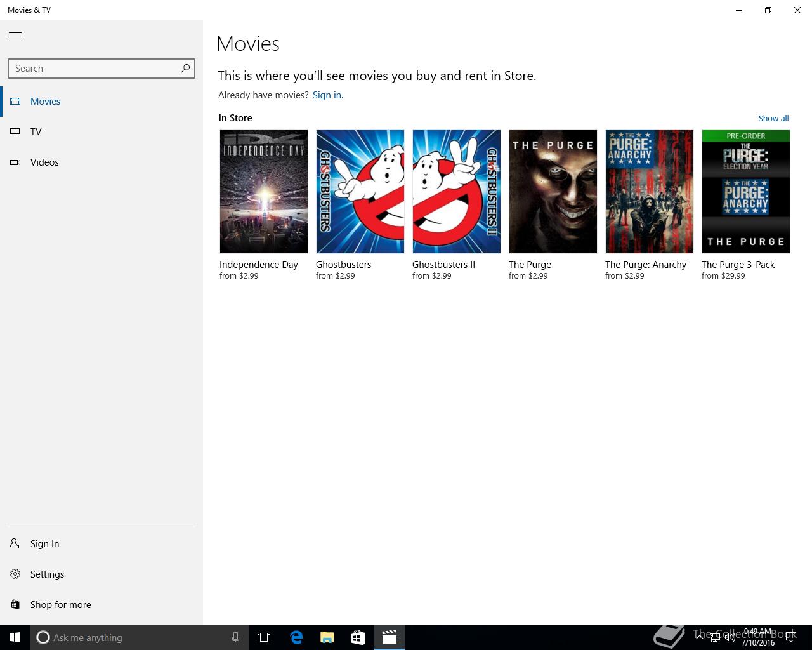Click the 'Independence Day' title text
Viewport: 812px width, 650px height.
pyautogui.click(x=259, y=265)
